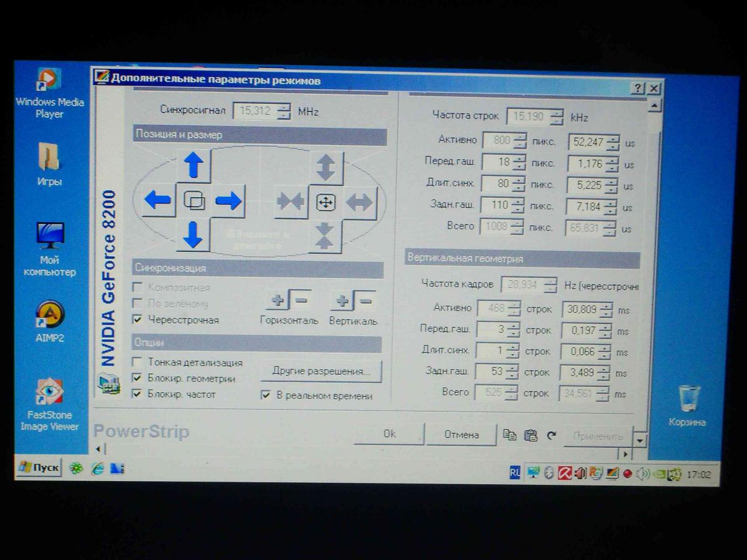
Task: Uncheck the Блокир. частот option
Action: coord(137,394)
